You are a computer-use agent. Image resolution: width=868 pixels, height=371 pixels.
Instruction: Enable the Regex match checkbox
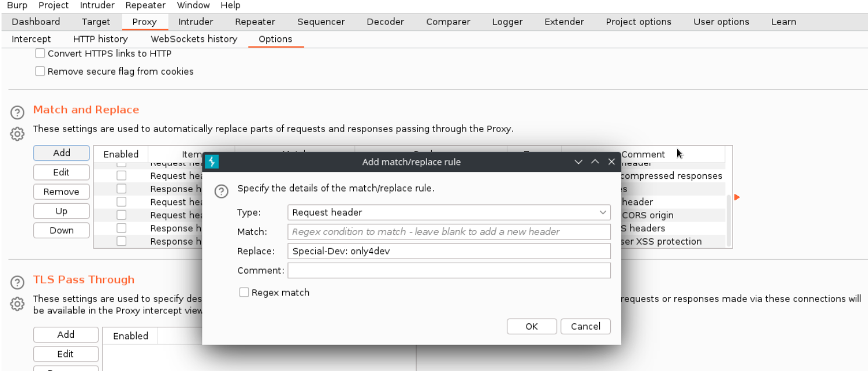pyautogui.click(x=244, y=292)
